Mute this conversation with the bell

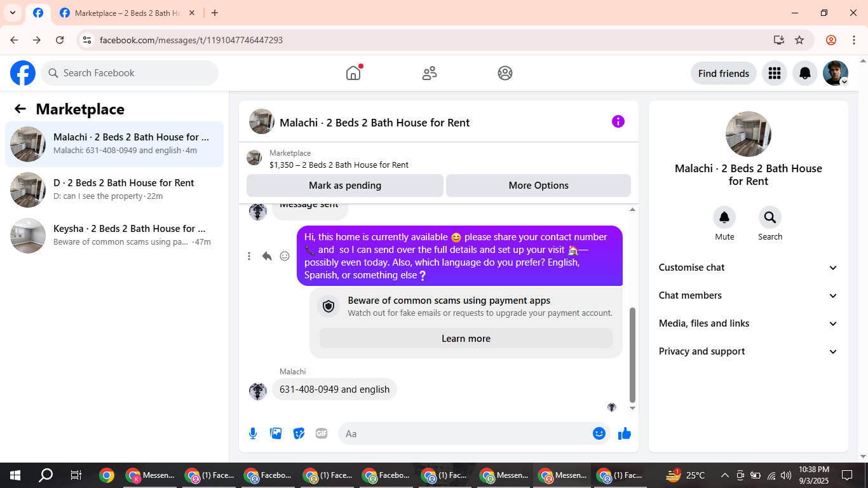(724, 218)
